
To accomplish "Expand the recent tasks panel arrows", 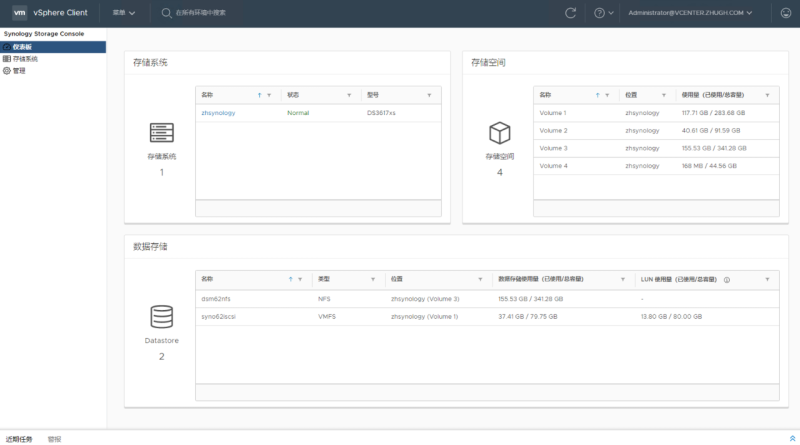I will pos(792,439).
